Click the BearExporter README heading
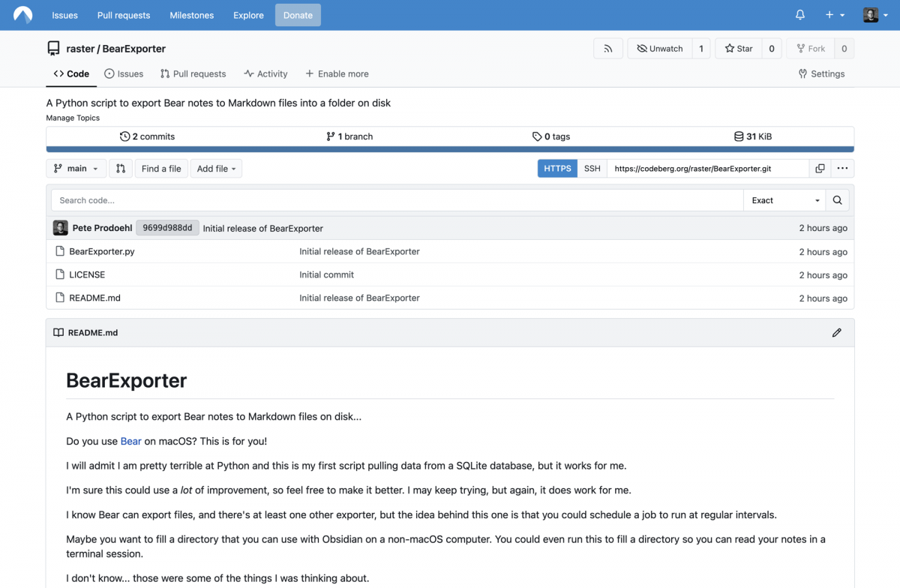 (x=127, y=380)
